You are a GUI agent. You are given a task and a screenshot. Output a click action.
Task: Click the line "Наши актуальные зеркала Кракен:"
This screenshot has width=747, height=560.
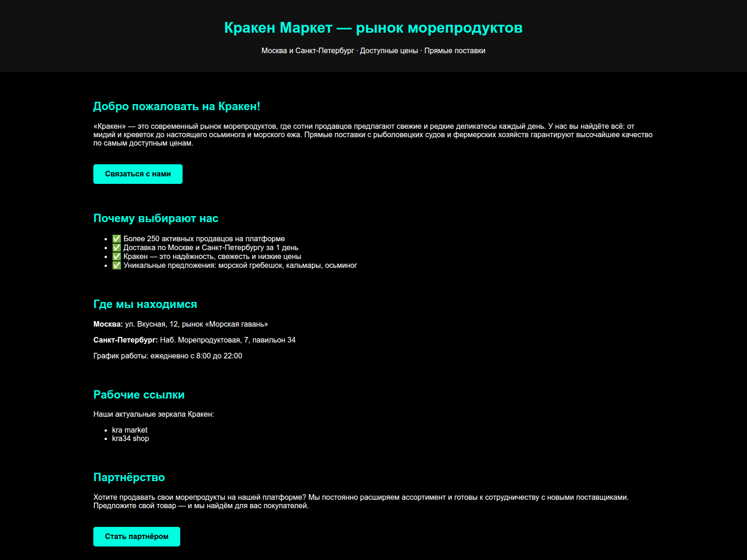coord(154,414)
